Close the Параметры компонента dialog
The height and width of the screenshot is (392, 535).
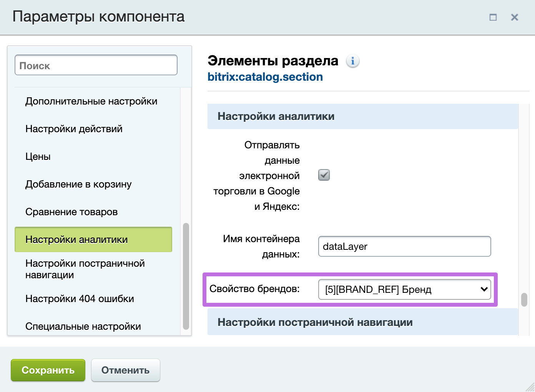pos(514,17)
